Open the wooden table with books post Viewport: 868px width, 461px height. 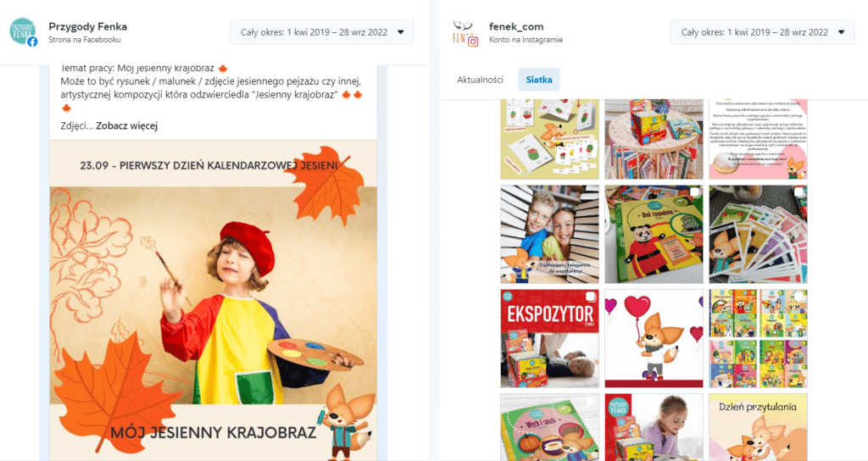pos(654,139)
